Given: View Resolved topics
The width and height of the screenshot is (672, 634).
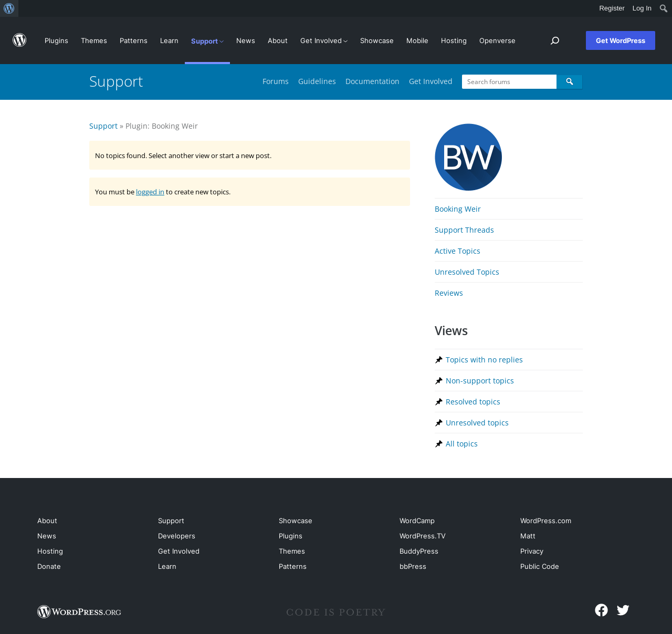Looking at the screenshot, I should point(473,402).
